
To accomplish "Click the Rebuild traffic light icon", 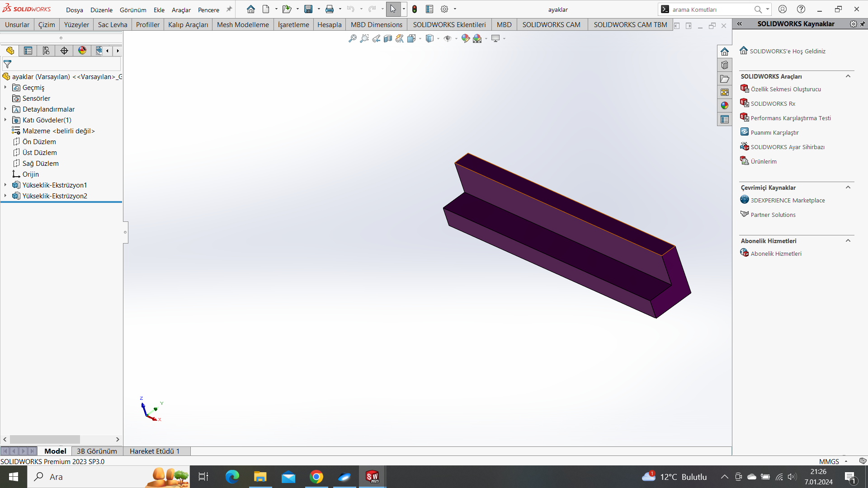I will point(415,9).
